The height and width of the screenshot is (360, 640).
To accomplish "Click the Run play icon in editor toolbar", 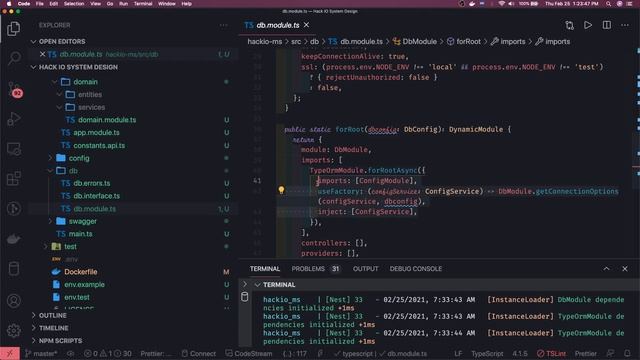I will coord(588,25).
